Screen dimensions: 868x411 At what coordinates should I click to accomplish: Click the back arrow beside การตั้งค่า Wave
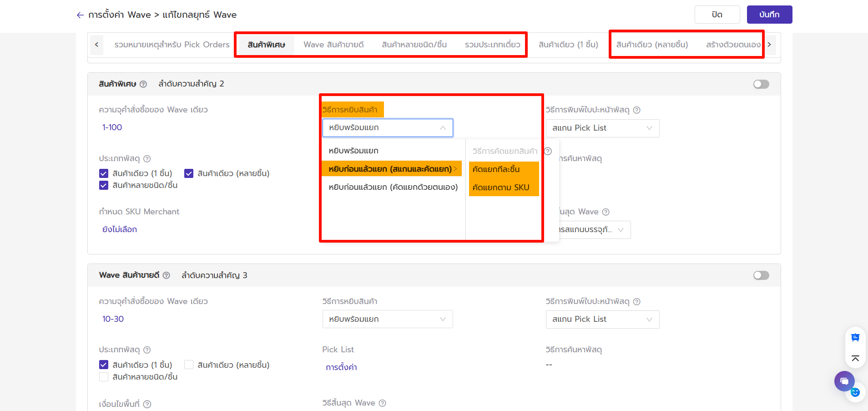click(x=81, y=15)
